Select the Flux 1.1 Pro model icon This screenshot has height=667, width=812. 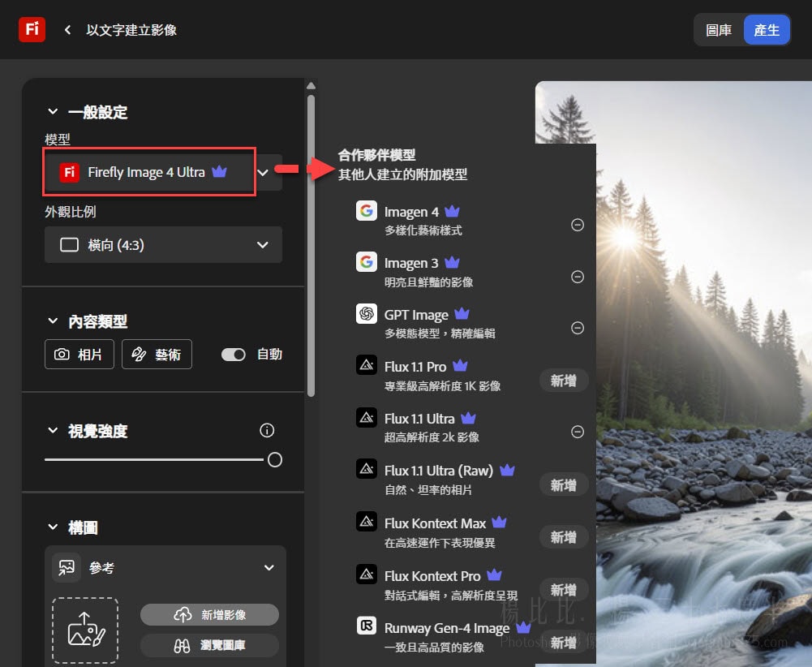(367, 365)
